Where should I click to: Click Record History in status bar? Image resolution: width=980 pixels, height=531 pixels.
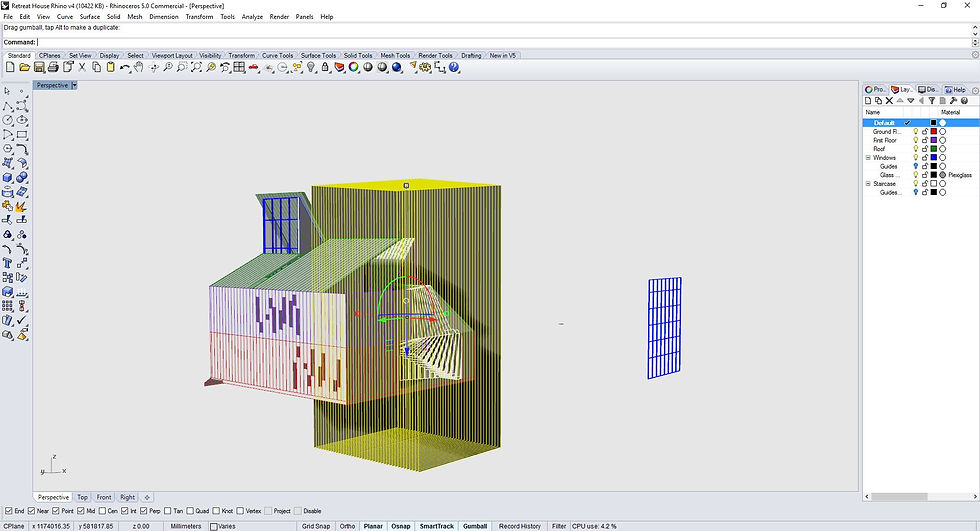(519, 526)
